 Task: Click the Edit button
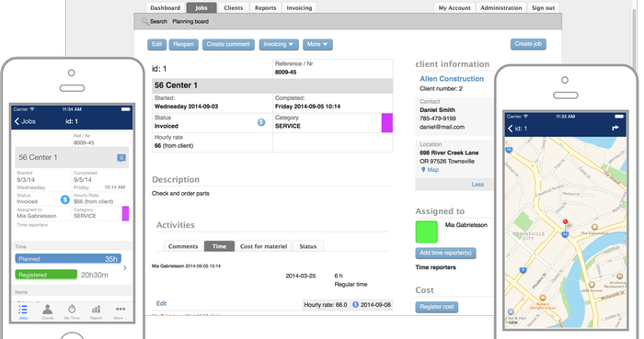[x=157, y=44]
